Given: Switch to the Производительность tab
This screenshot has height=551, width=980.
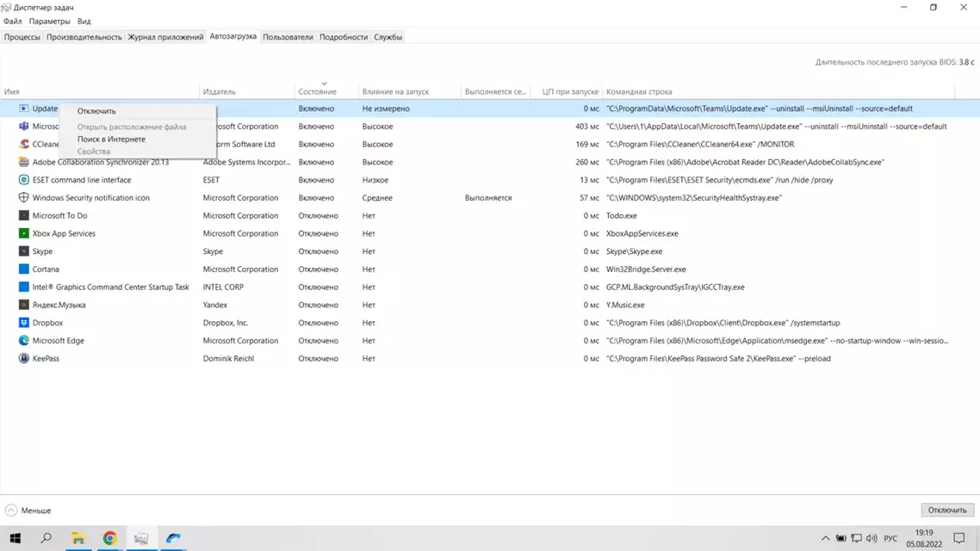Looking at the screenshot, I should pyautogui.click(x=84, y=37).
